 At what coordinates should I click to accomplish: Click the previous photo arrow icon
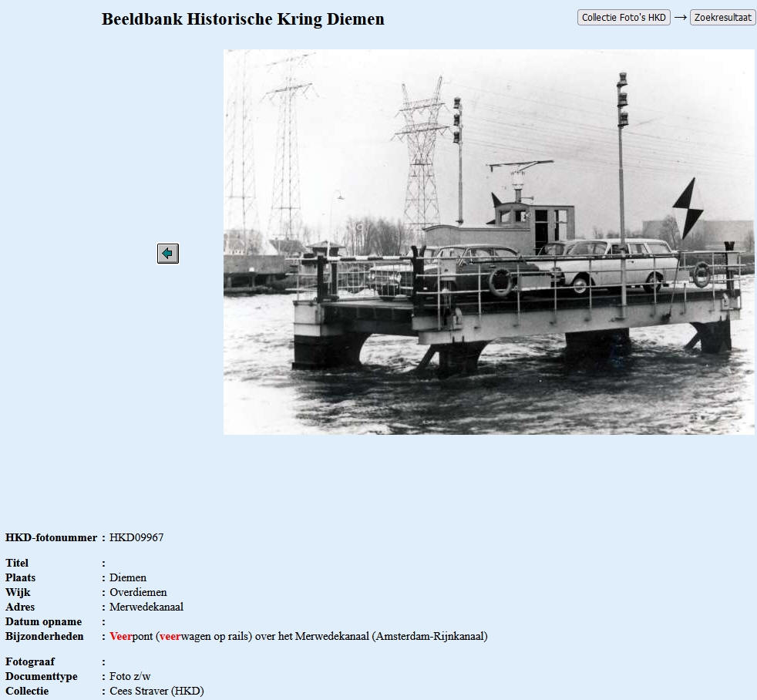tap(168, 253)
